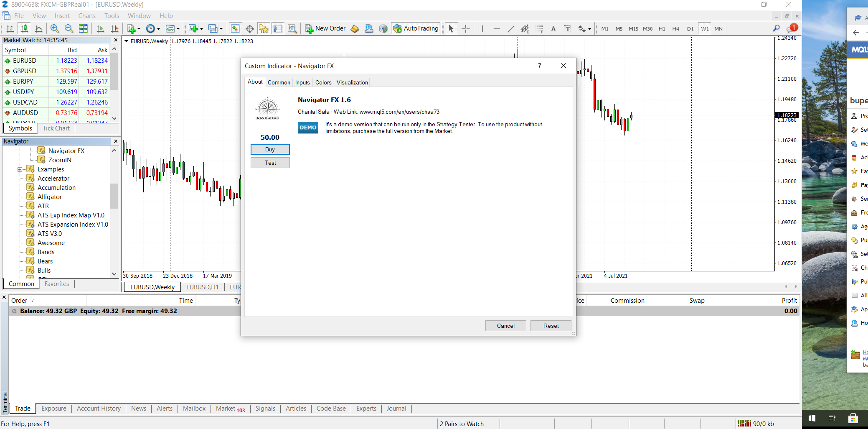Open the Charts menu
Screen dimensions: 868x429
(x=87, y=16)
